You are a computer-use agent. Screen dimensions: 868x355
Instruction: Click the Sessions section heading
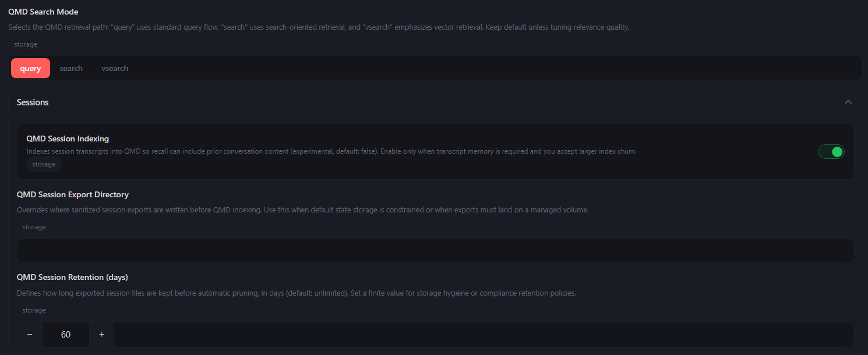(x=33, y=102)
